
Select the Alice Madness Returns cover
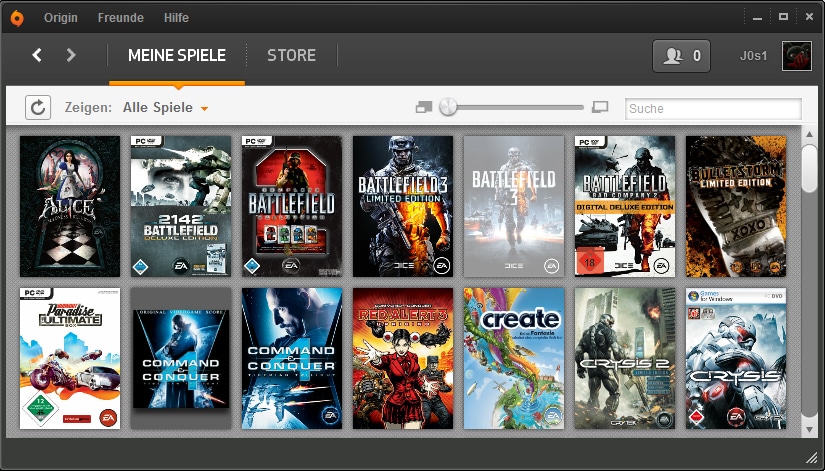(x=70, y=206)
